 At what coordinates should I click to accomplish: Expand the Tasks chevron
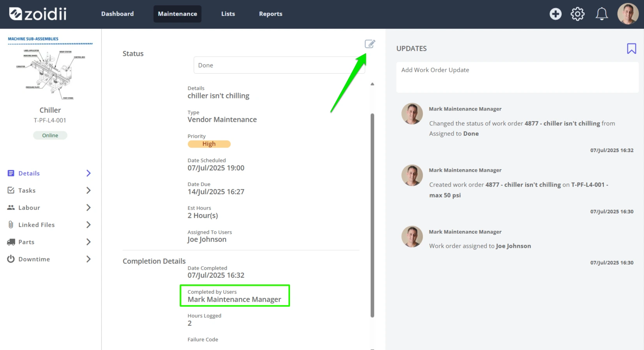[88, 190]
